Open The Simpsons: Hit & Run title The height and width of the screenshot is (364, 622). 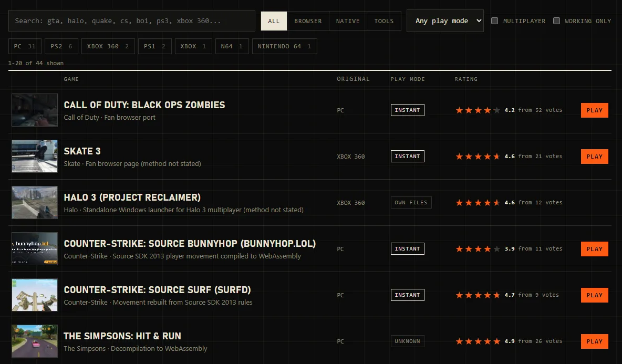pos(122,336)
